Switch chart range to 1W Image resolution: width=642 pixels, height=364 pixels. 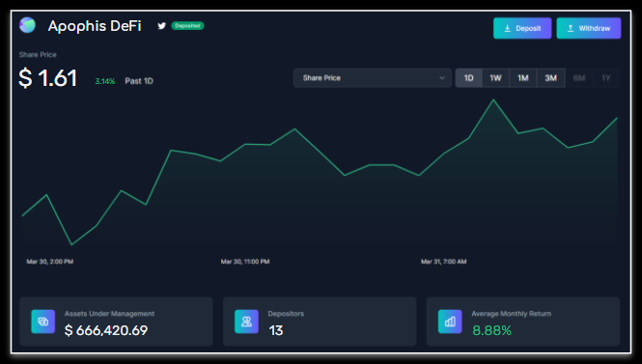(496, 78)
